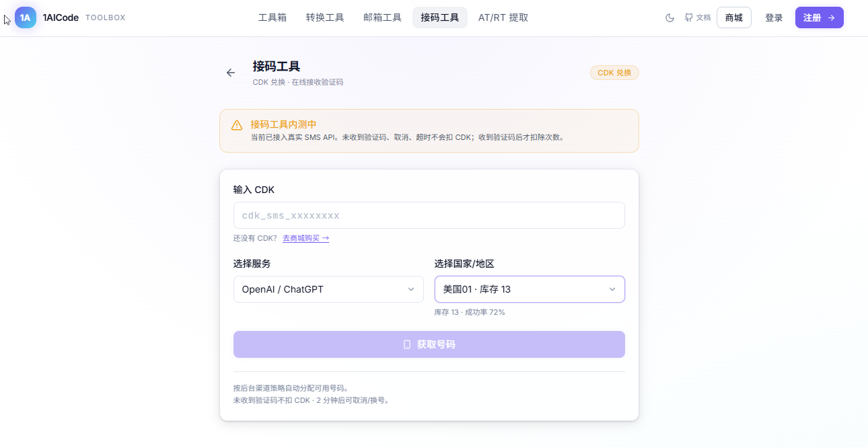Open the 邮箱工具 nav item
This screenshot has height=448, width=868.
[x=382, y=17]
